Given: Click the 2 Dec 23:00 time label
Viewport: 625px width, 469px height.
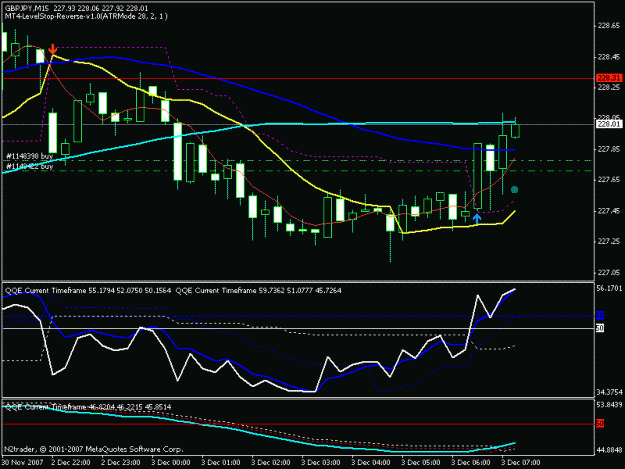Looking at the screenshot, I should pyautogui.click(x=121, y=462).
